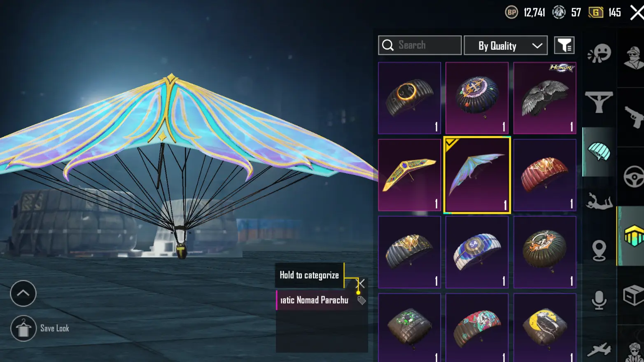Select the glider category icon

pos(599,102)
